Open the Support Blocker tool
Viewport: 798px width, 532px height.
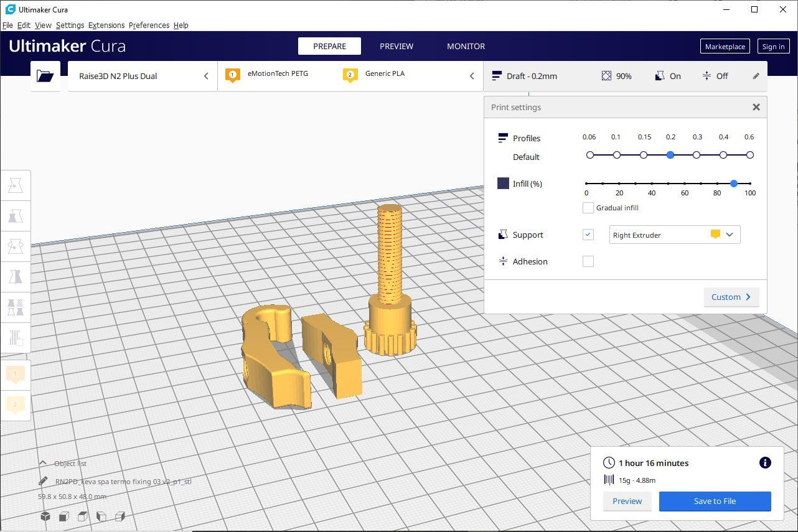(16, 338)
